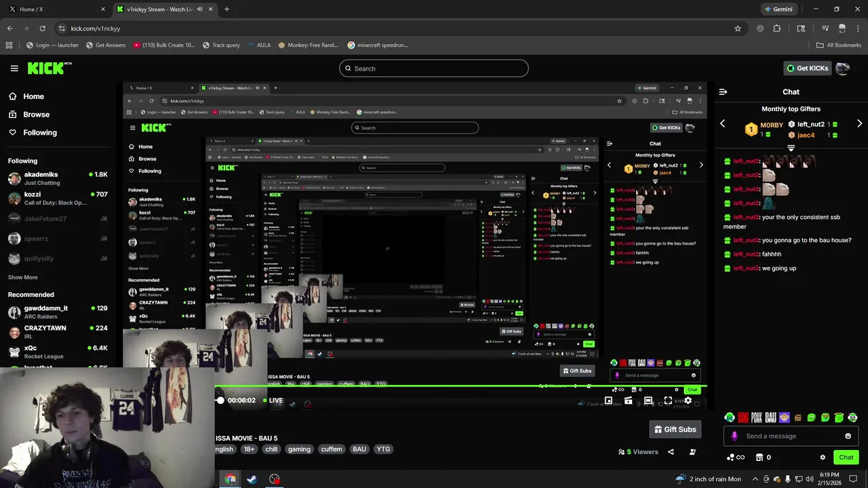The height and width of the screenshot is (488, 868).
Task: Open the gawddamm_it recommended channel
Action: [x=58, y=312]
